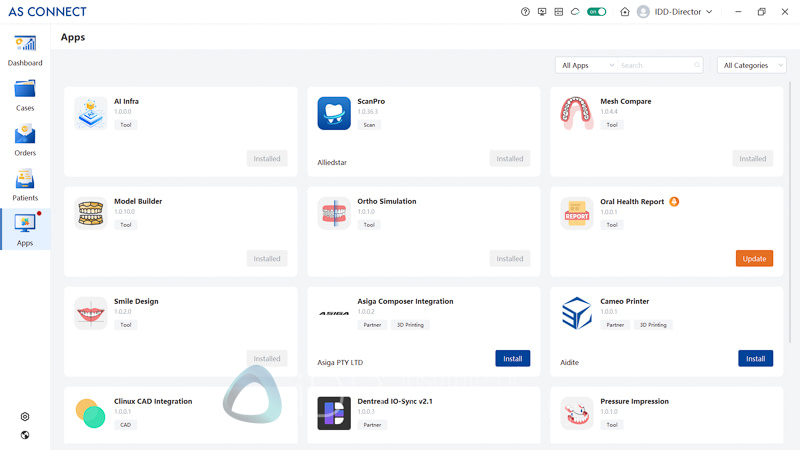Click the app search input field

pyautogui.click(x=656, y=65)
